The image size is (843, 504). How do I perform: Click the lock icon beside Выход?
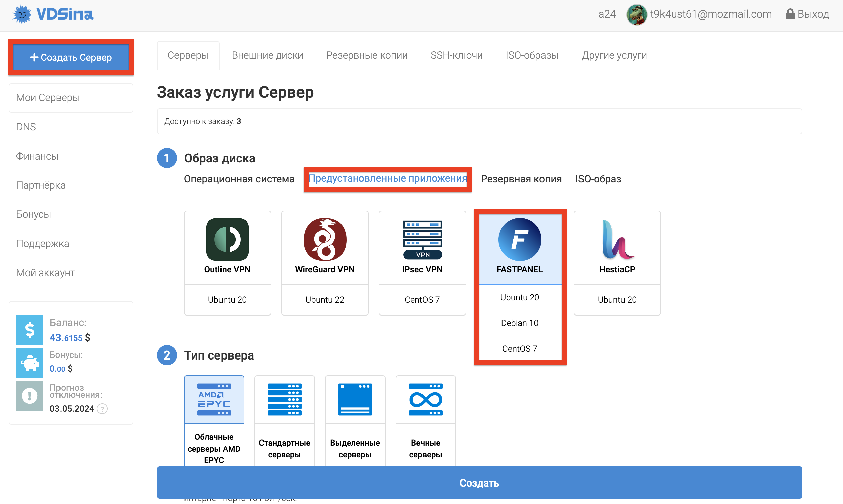coord(790,14)
